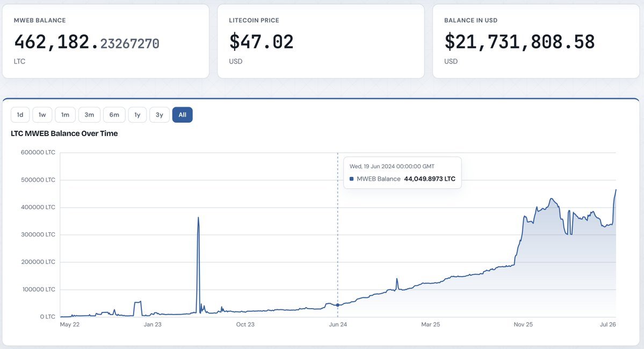Switch chart to 3m range
The width and height of the screenshot is (644, 349).
pos(89,115)
